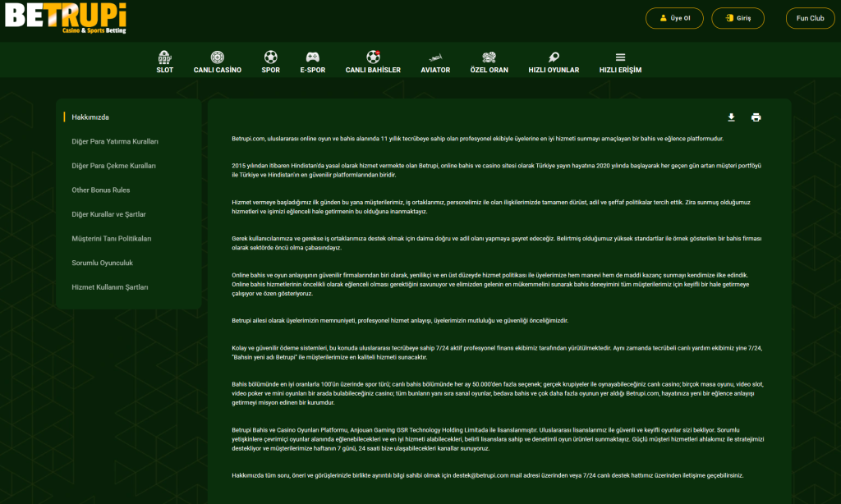
Task: Open Other Bonus Rules
Action: 101,190
